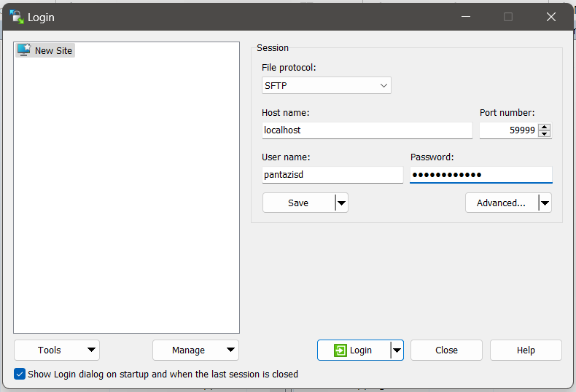Focus the User name field

(x=332, y=175)
